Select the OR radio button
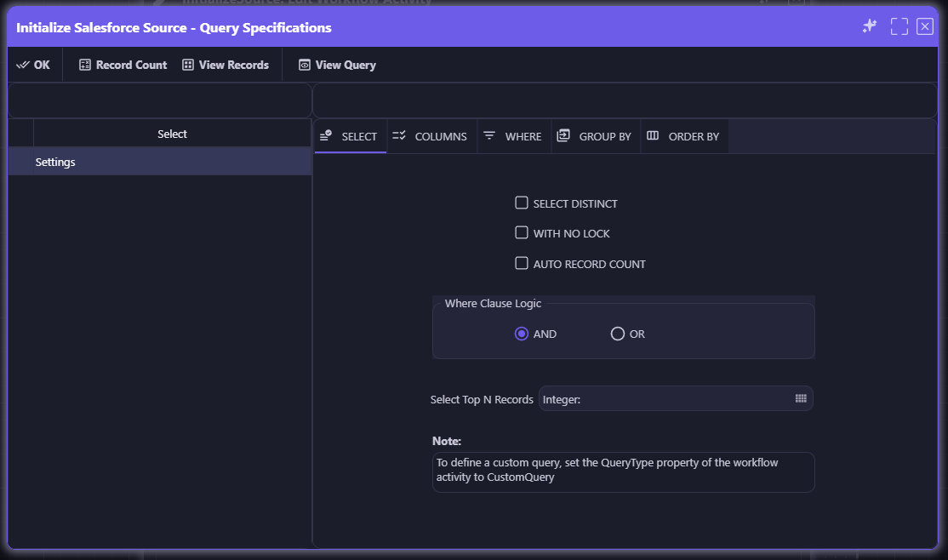Image resolution: width=948 pixels, height=560 pixels. 617,334
